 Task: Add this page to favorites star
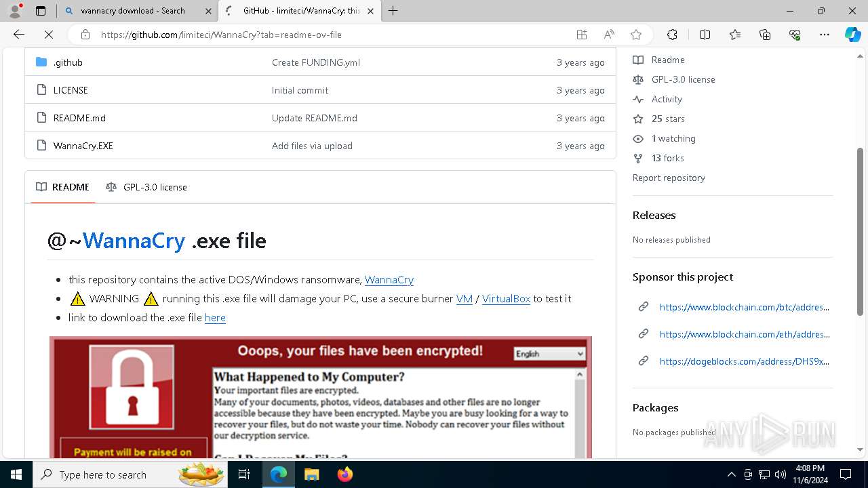(636, 35)
